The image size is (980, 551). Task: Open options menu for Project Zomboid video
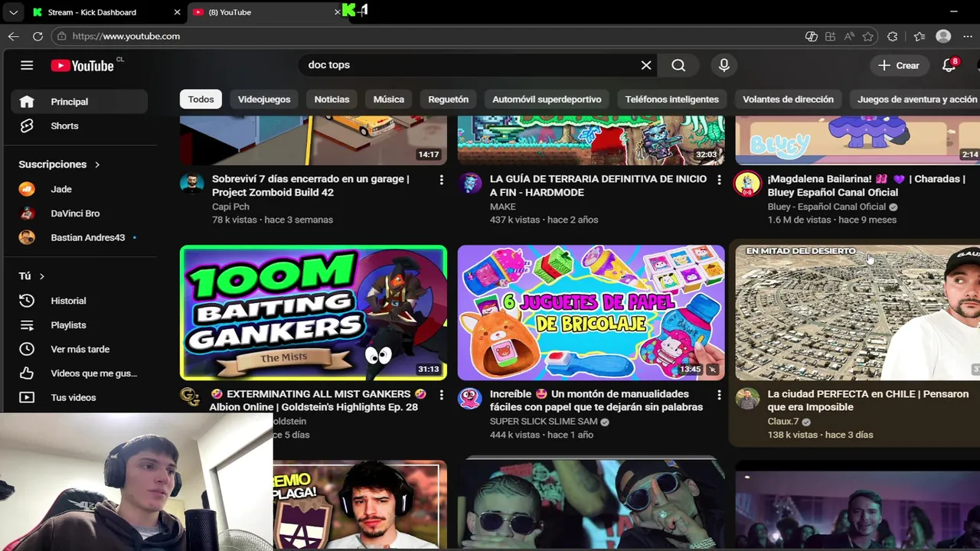[441, 180]
